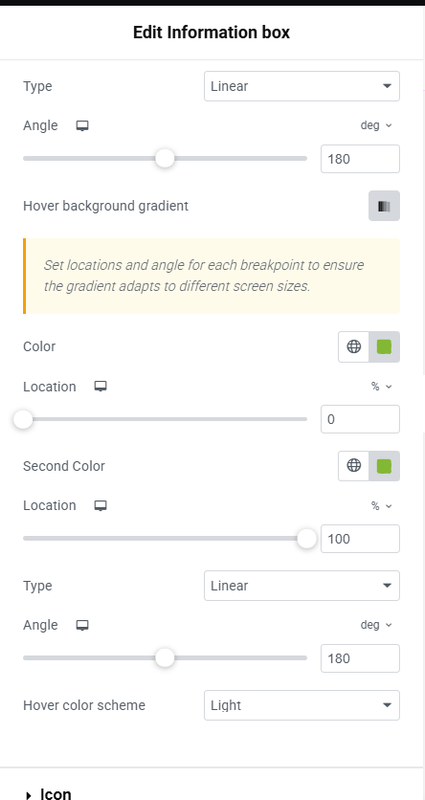Open global color picker for Second Color
The width and height of the screenshot is (425, 800).
(354, 466)
